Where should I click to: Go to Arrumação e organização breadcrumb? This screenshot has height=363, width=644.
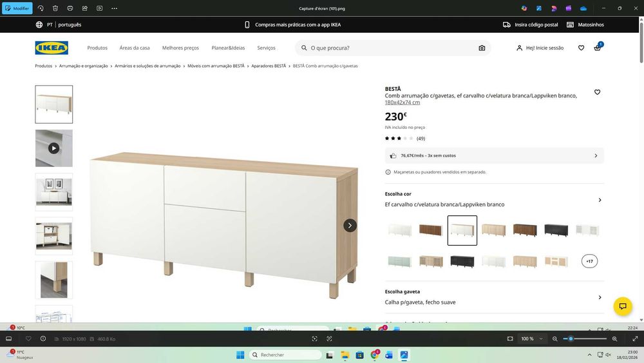click(83, 66)
